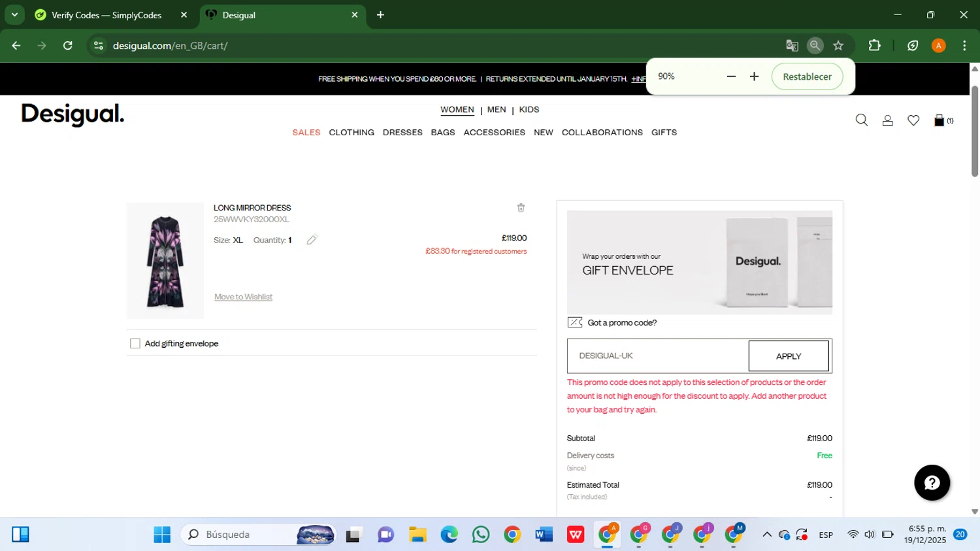This screenshot has height=551, width=980.
Task: Click the zoom magnifier icon in address bar
Action: 815,46
